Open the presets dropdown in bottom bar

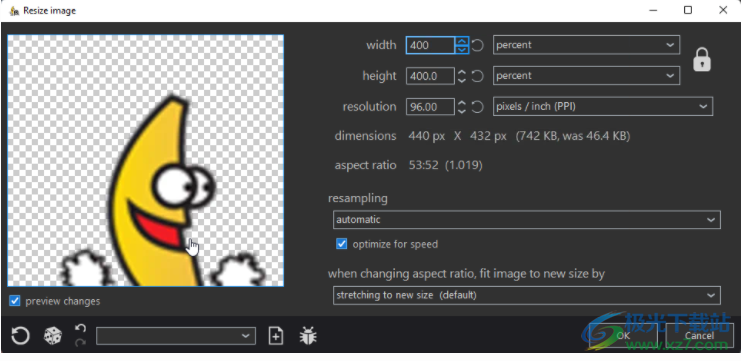[176, 336]
